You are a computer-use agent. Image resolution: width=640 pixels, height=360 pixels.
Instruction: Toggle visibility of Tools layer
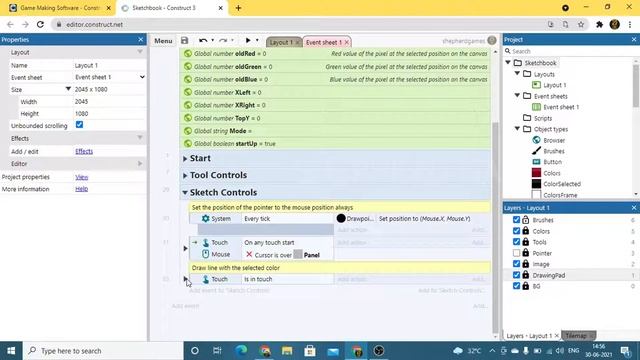[x=516, y=242]
